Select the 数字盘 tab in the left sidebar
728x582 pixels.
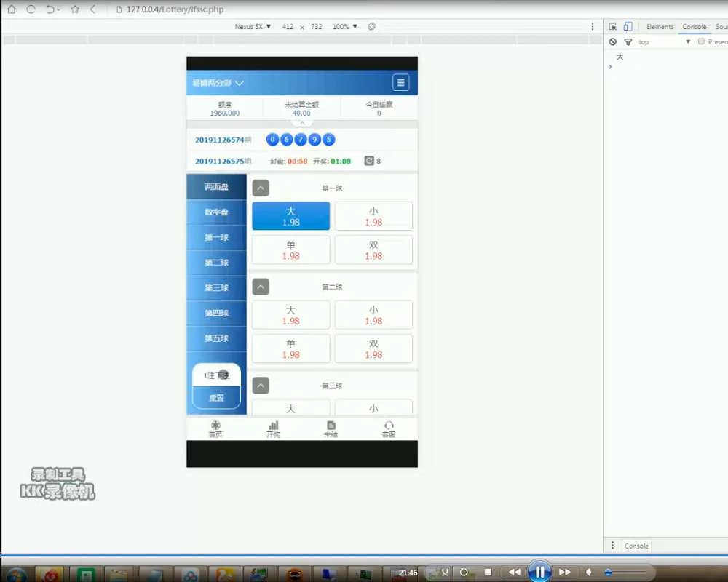(215, 212)
